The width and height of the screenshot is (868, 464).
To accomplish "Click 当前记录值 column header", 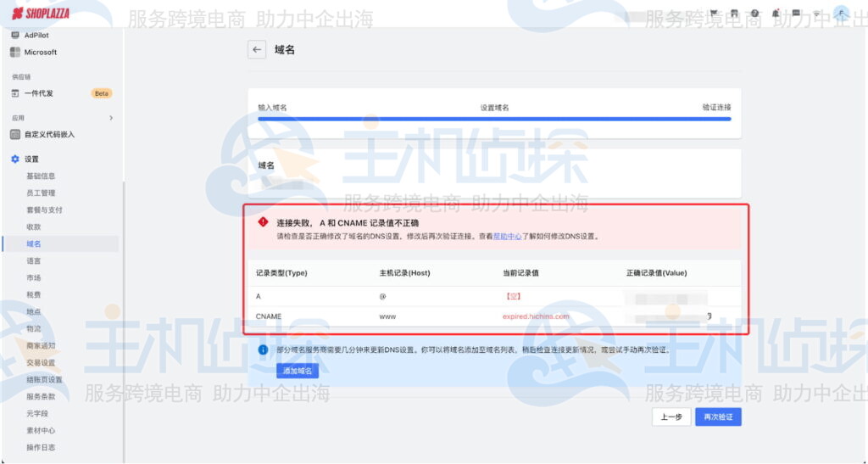I will click(521, 273).
